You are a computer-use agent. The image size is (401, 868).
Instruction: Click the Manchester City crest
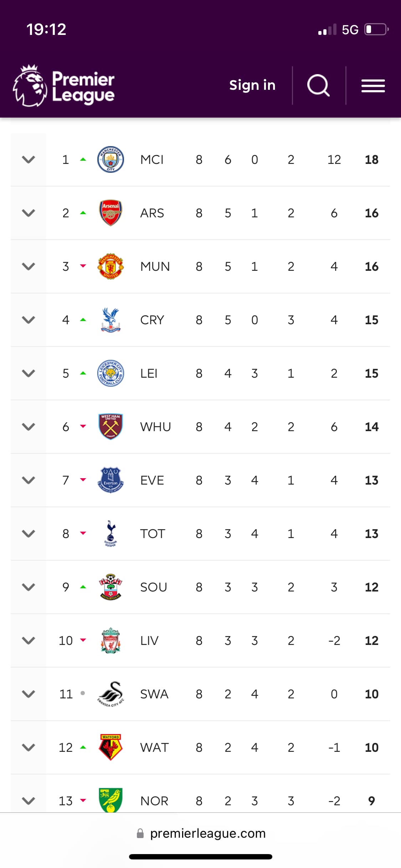(x=110, y=159)
